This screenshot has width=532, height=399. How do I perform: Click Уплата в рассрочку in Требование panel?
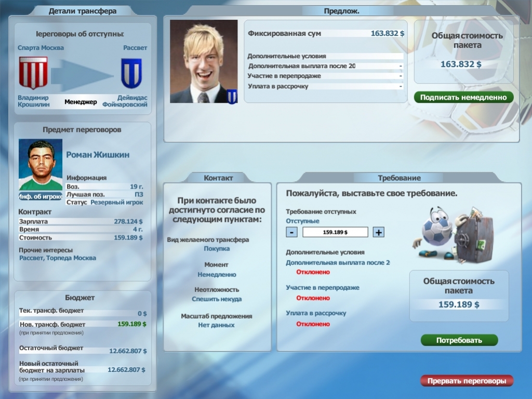point(316,313)
